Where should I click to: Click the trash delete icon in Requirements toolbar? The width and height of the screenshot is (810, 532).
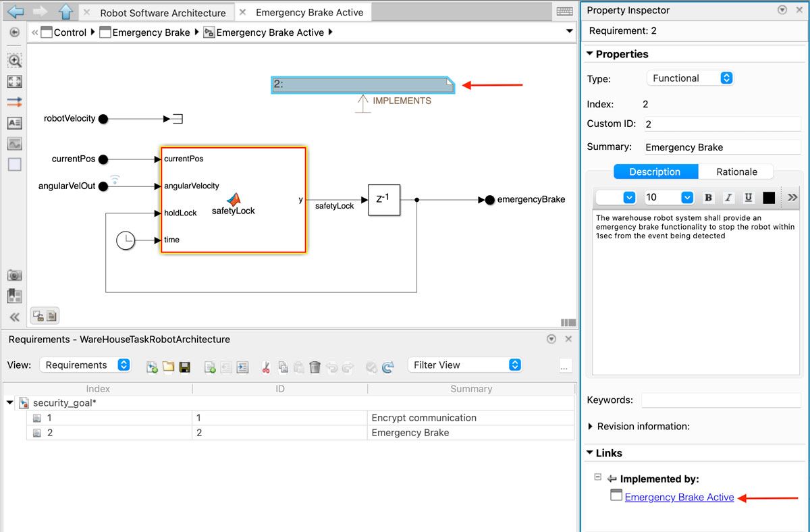click(x=315, y=367)
